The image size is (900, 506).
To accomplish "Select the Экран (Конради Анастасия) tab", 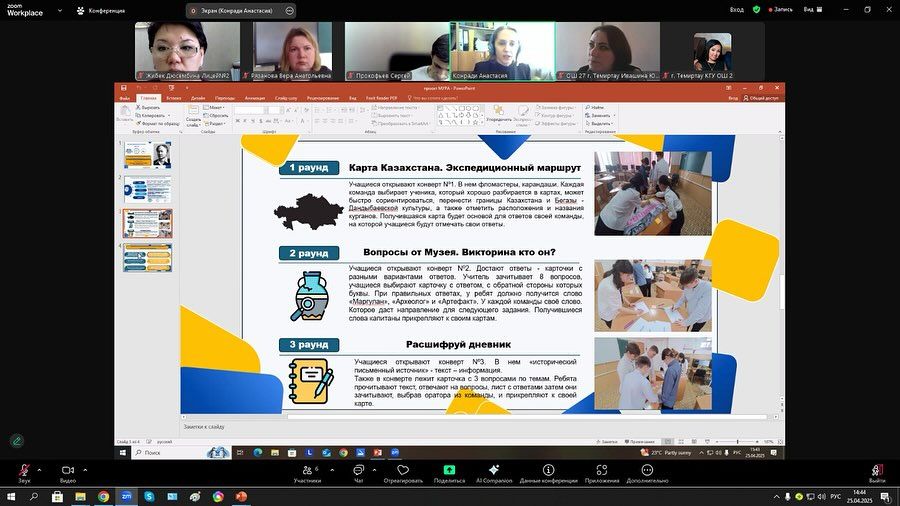I will 237,9.
